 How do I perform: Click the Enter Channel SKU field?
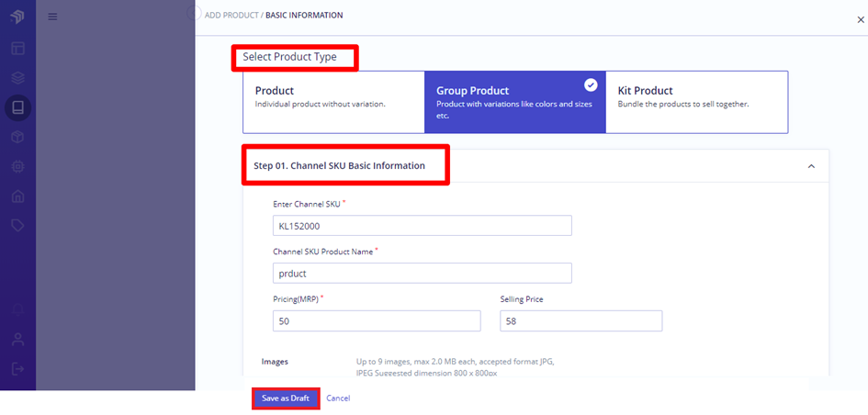coord(423,226)
